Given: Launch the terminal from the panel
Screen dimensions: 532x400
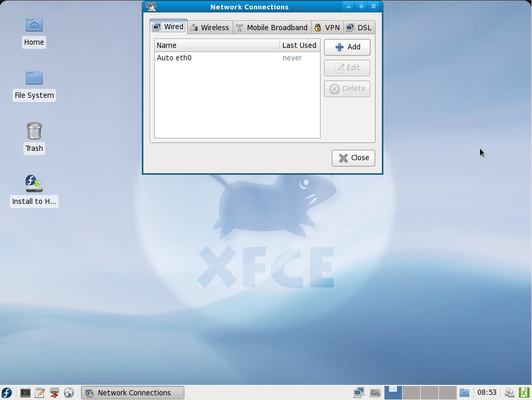Looking at the screenshot, I should tap(25, 393).
